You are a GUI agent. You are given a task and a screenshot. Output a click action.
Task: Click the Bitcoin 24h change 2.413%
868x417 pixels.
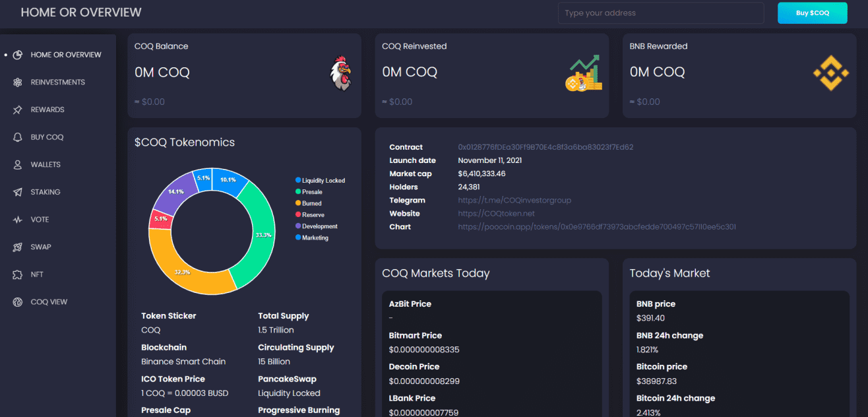click(648, 412)
